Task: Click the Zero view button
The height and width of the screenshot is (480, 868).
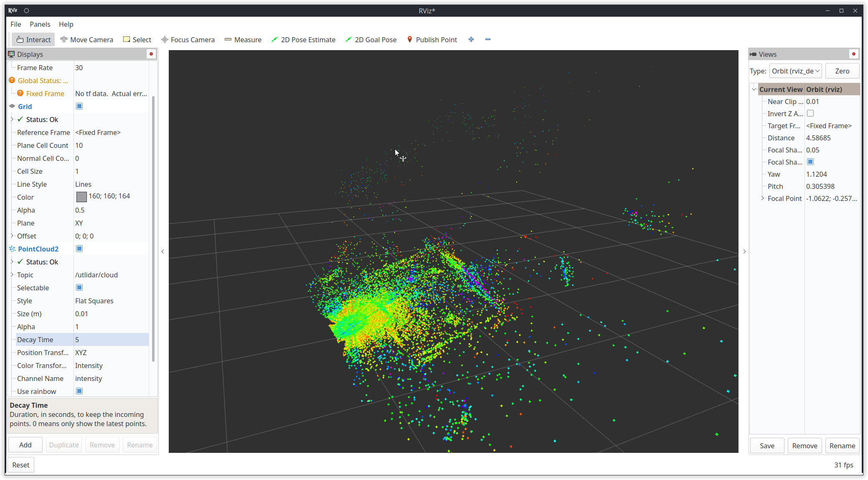Action: [842, 71]
